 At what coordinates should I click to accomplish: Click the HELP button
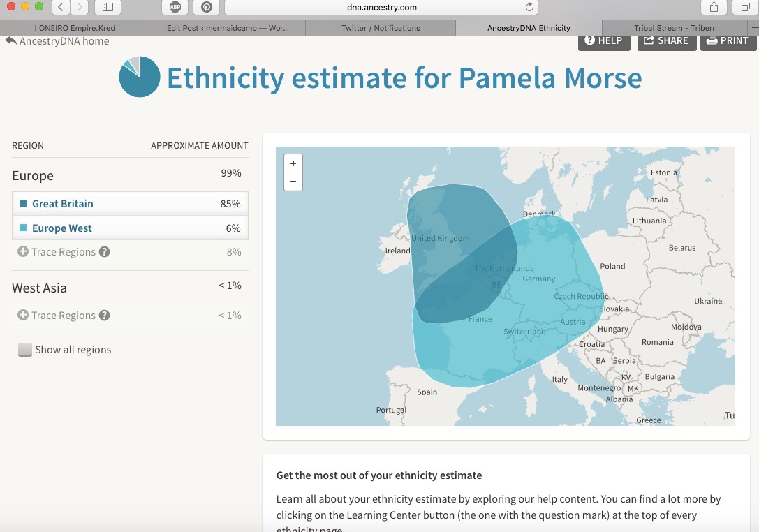604,40
